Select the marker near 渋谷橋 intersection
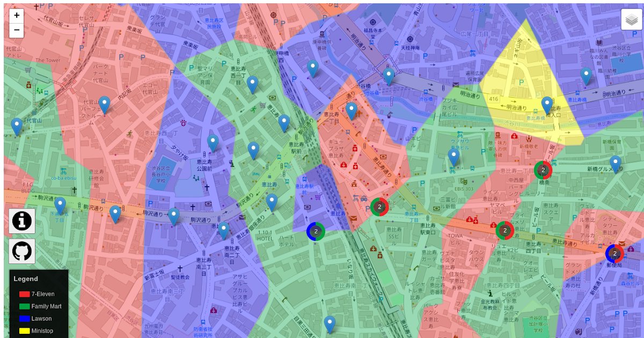The width and height of the screenshot is (644, 338). click(389, 77)
